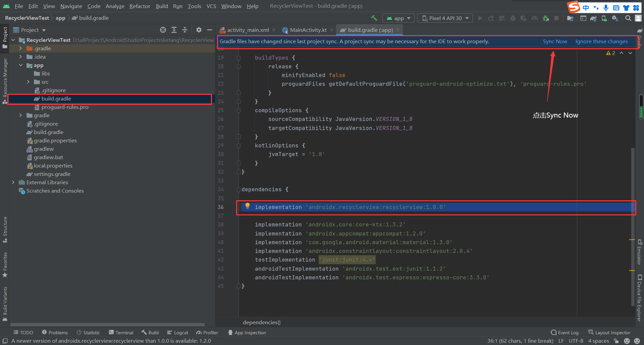Open the Project view mode dropdown
Image resolution: width=644 pixels, height=345 pixels.
point(30,30)
